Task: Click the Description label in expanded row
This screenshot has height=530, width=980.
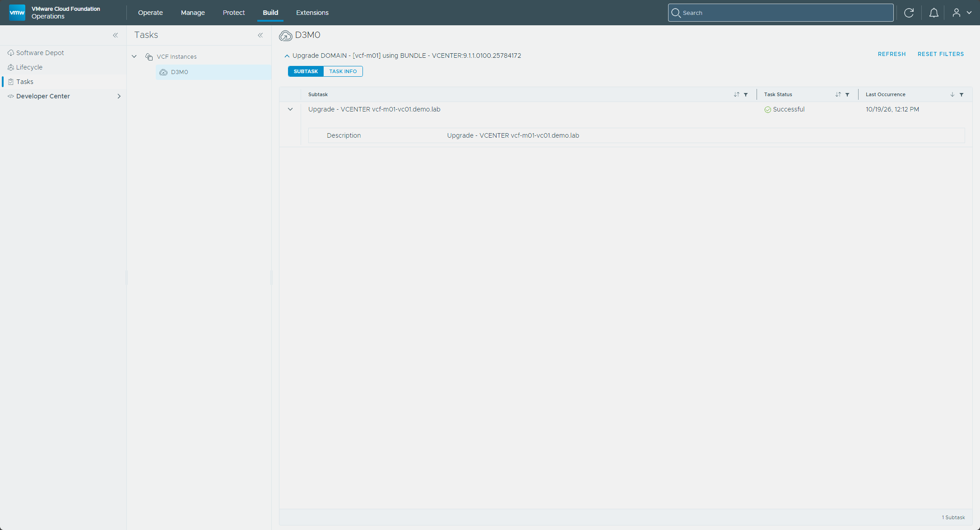Action: tap(344, 135)
